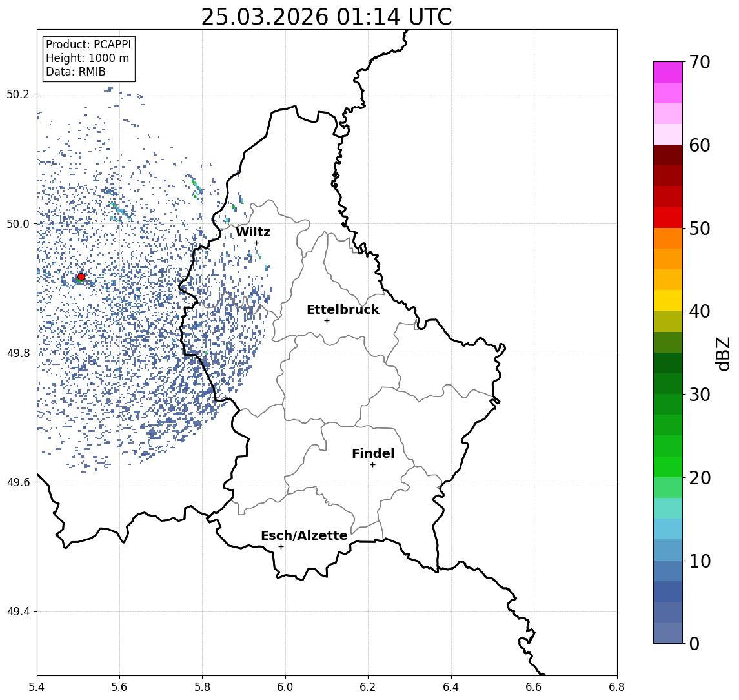The image size is (739, 700).
Task: Click the longitude tick label '6.8'
Action: tap(616, 687)
